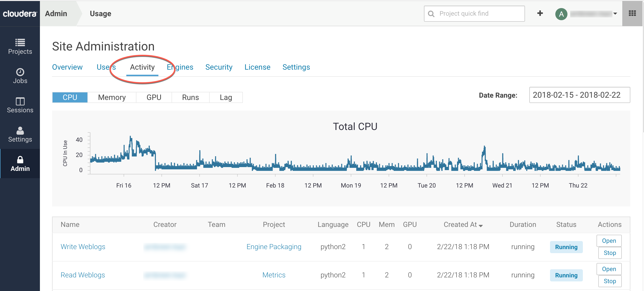Click the green user avatar icon
Image resolution: width=644 pixels, height=291 pixels.
pos(561,14)
